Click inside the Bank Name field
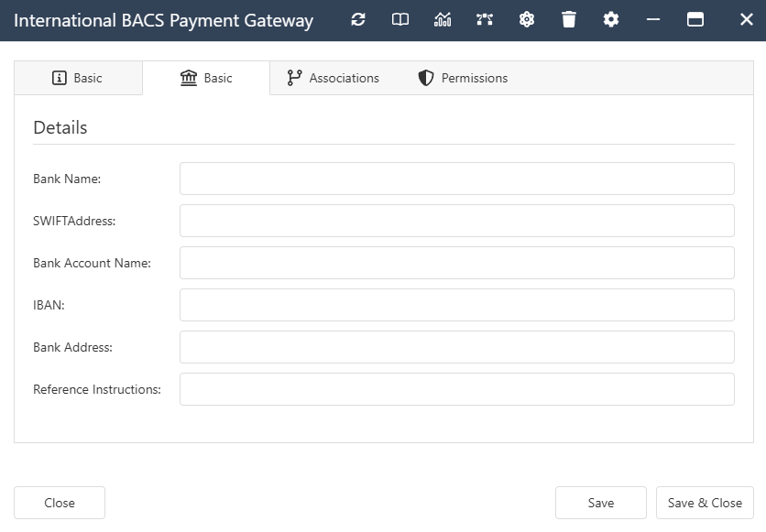The width and height of the screenshot is (766, 532). coord(456,179)
